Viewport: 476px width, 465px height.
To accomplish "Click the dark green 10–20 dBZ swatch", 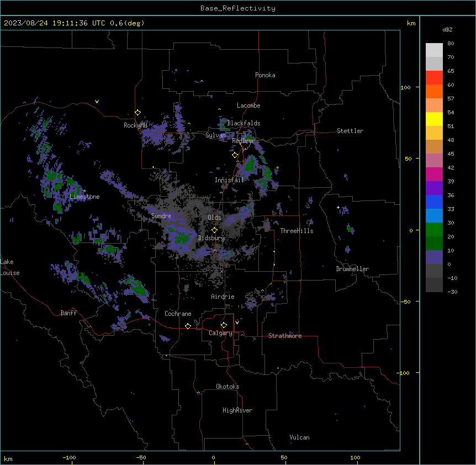I will 434,244.
